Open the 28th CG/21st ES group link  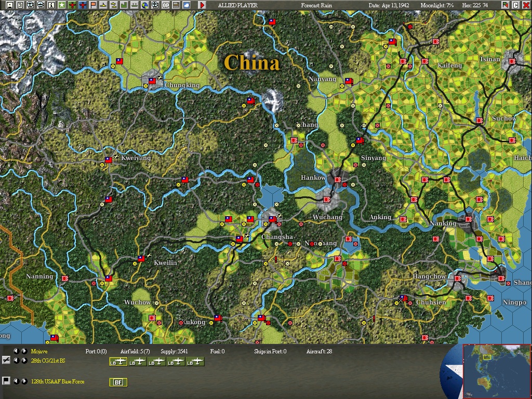48,361
